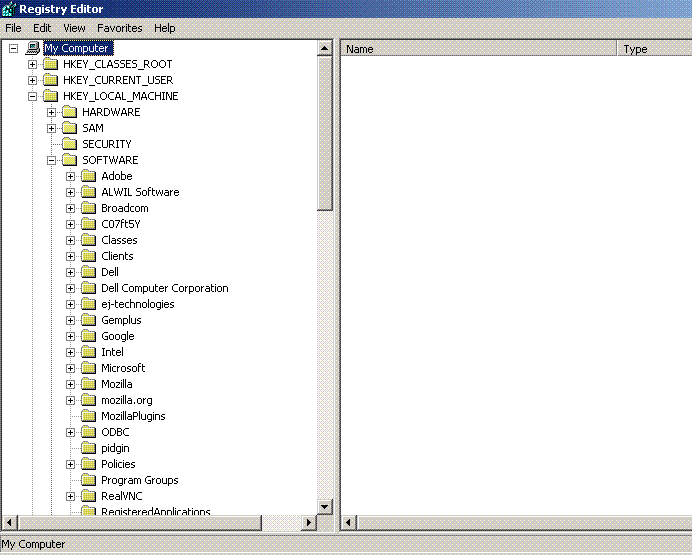Select the ALWIL Software key
The width and height of the screenshot is (692, 555).
[x=140, y=192]
